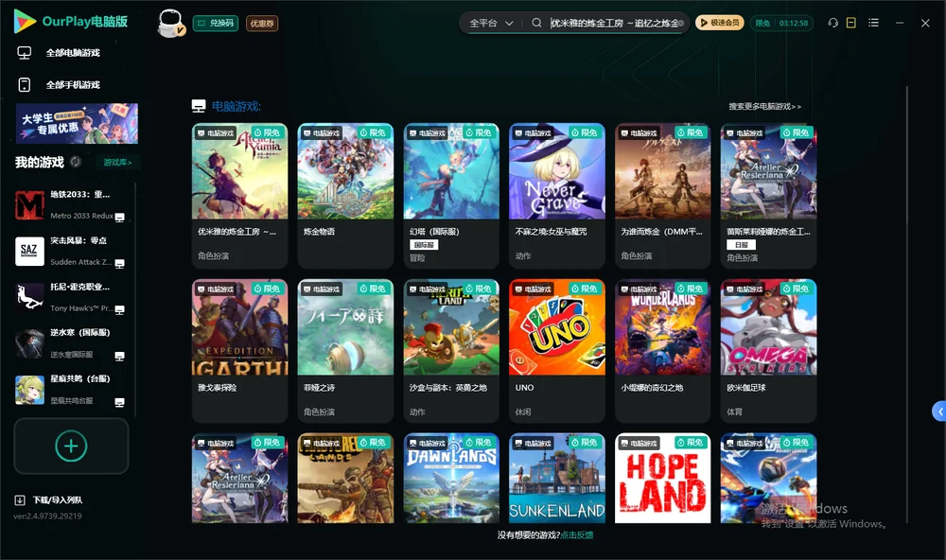
Task: Click version text ver:2.4.9739.29219
Action: 47,516
